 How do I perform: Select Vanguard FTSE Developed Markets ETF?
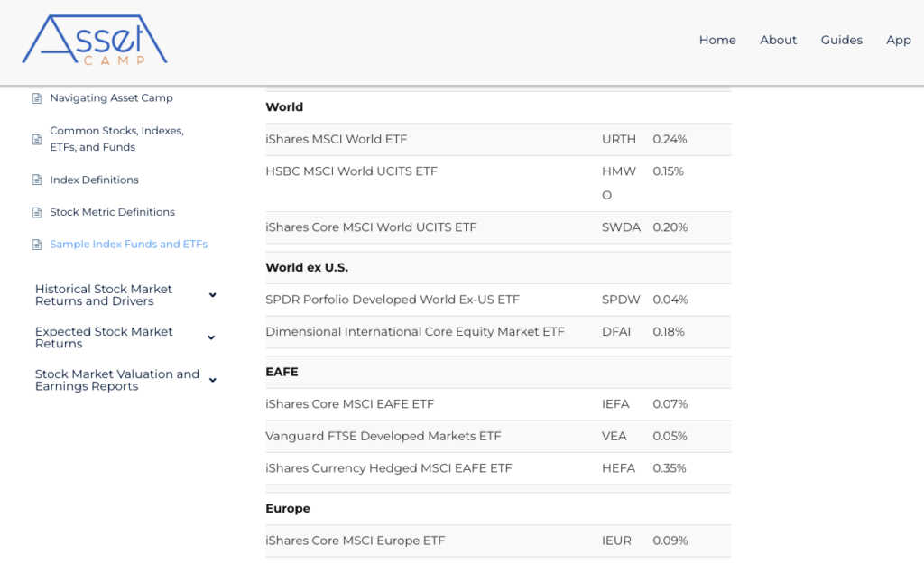click(x=383, y=437)
